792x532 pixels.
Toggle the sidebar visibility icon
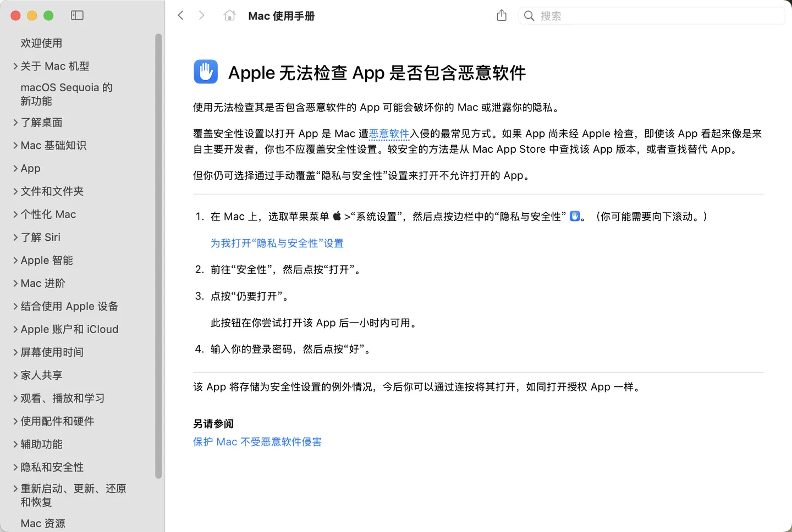coord(77,15)
